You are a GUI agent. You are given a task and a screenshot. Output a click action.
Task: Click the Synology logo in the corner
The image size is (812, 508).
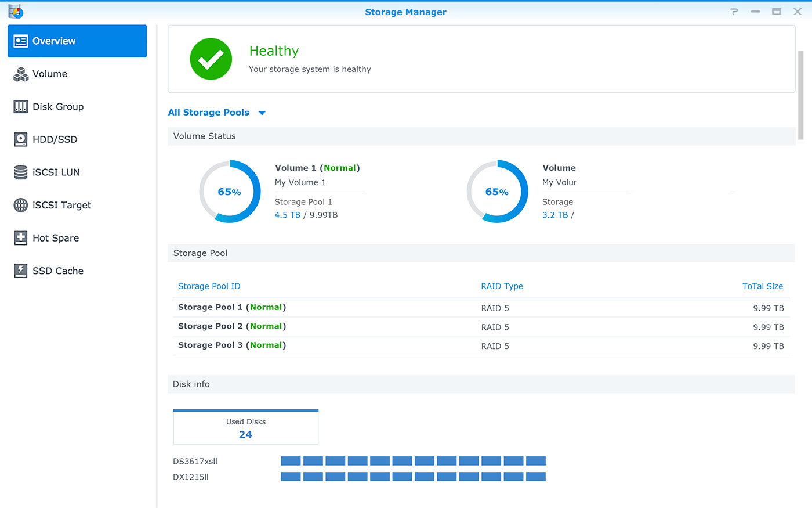(x=15, y=11)
